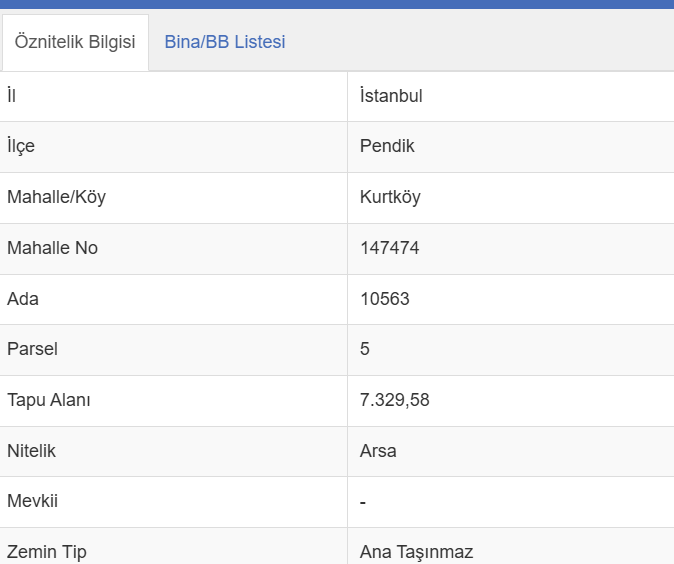Select the Pendik district value
The height and width of the screenshot is (564, 674).
(387, 146)
